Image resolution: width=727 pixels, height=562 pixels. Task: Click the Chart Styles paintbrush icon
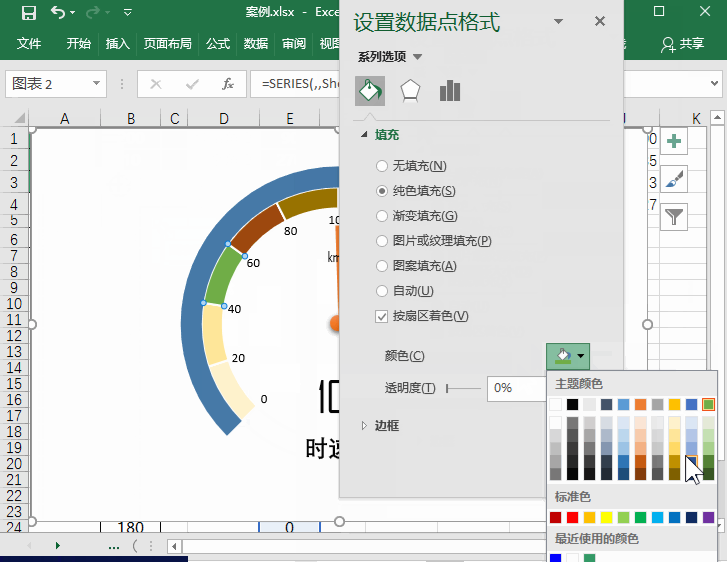[674, 179]
